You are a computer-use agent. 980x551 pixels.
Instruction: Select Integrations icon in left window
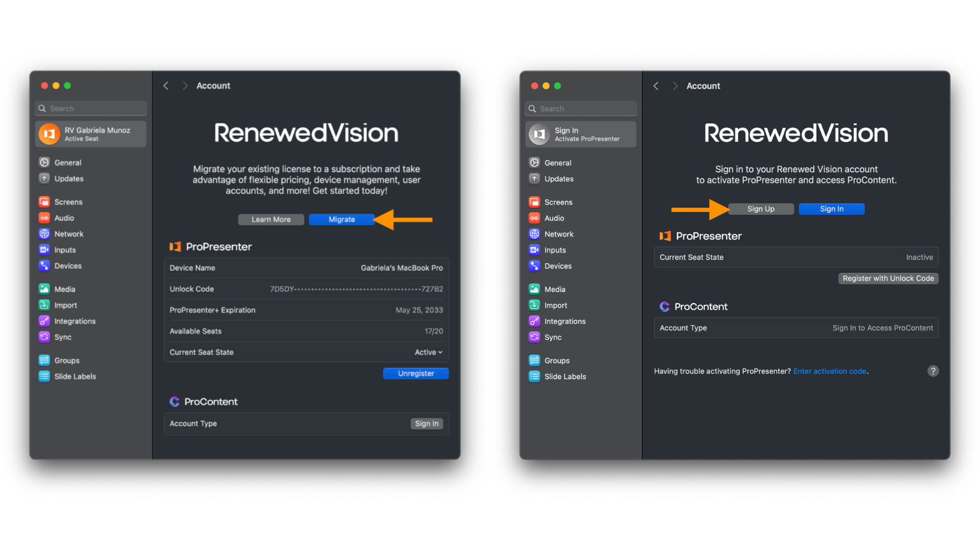pyautogui.click(x=44, y=321)
